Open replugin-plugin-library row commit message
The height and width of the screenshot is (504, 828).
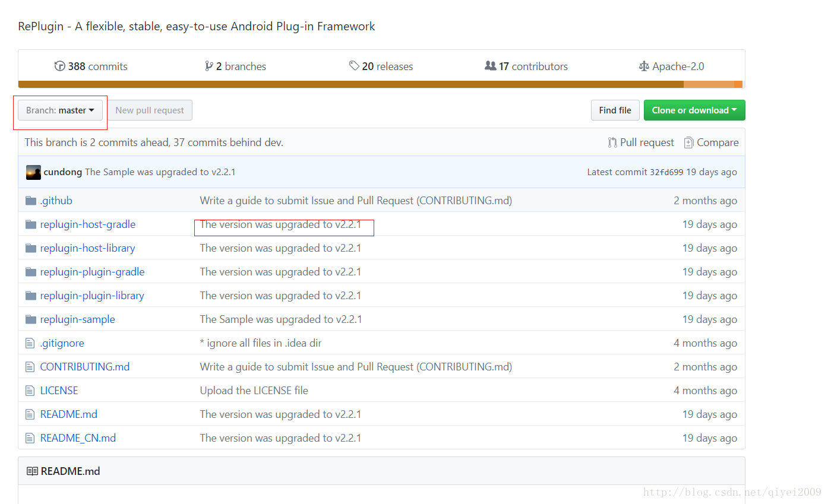[x=280, y=296]
